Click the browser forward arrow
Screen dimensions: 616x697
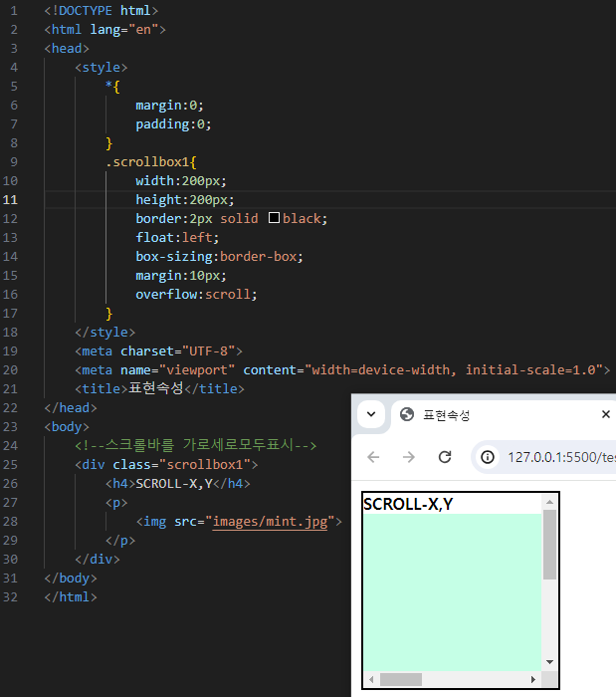(409, 457)
